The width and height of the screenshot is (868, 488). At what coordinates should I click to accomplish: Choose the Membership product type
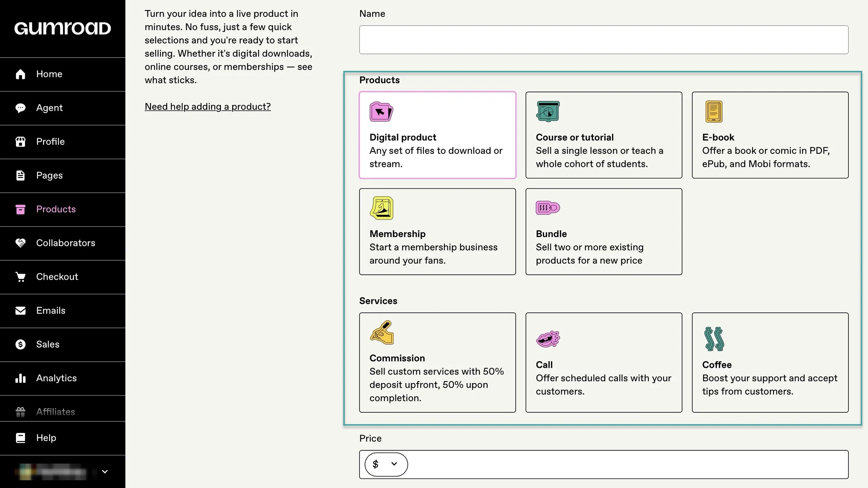pos(437,232)
